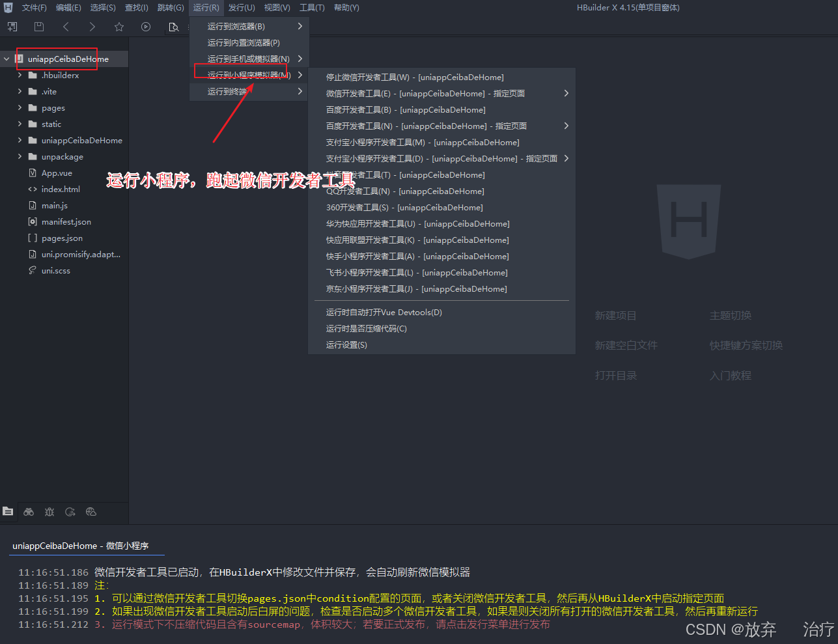838x644 pixels.
Task: Select 飞书小程序开发者工具(L) entry
Action: point(442,272)
